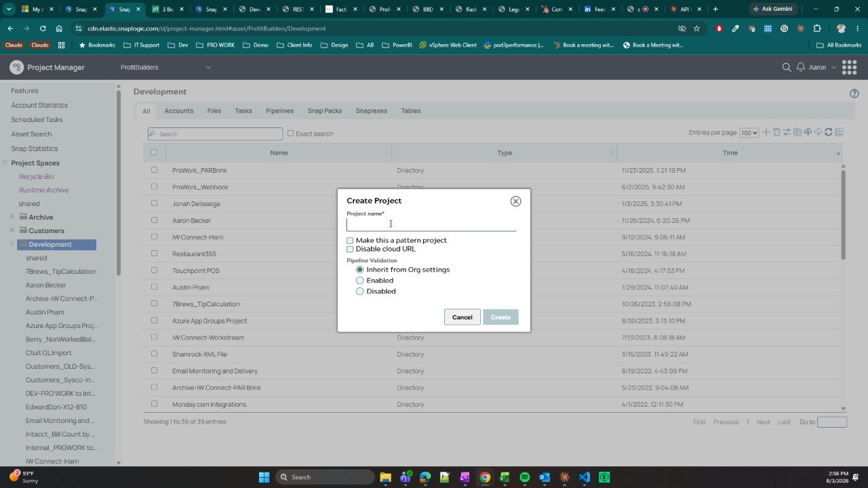This screenshot has height=488, width=868.
Task: Click the table columns icon beside refresh
Action: [x=839, y=132]
